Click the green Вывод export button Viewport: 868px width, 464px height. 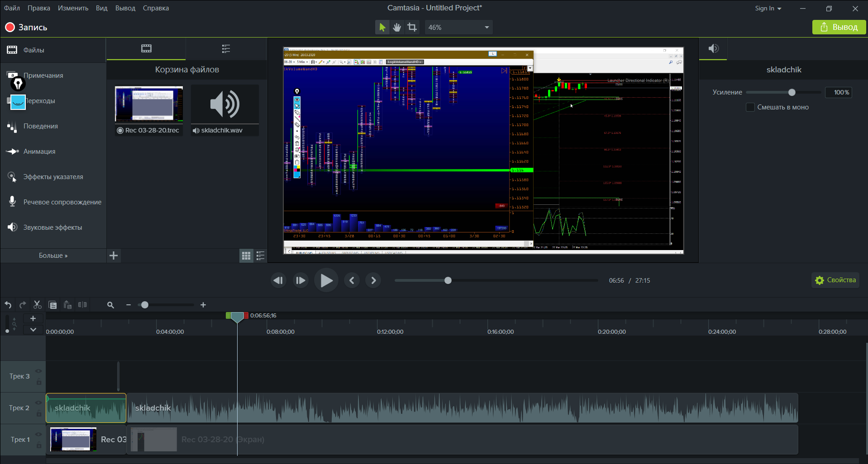839,27
